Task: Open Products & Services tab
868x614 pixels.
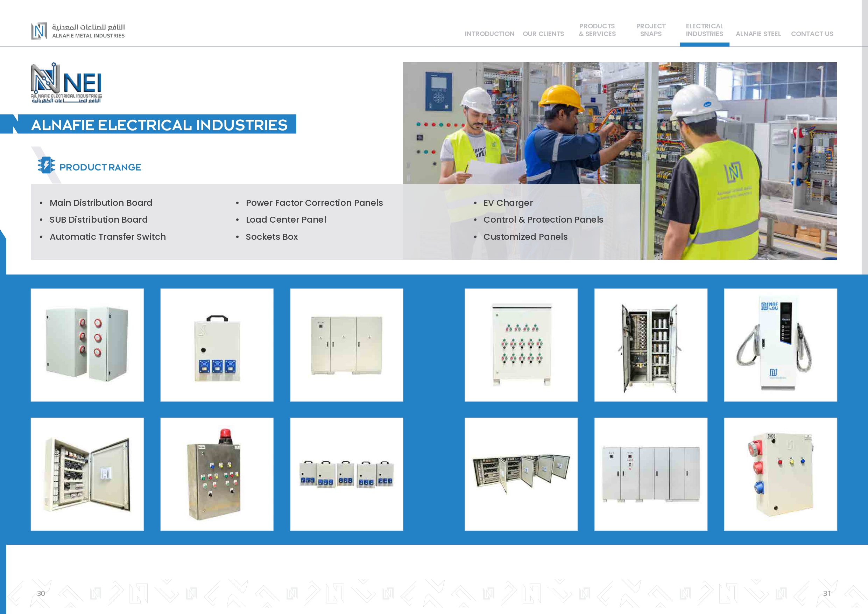Action: click(x=597, y=30)
